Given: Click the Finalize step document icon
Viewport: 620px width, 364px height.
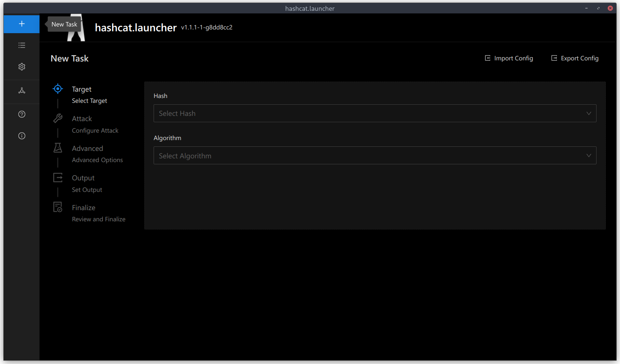Looking at the screenshot, I should tap(58, 207).
